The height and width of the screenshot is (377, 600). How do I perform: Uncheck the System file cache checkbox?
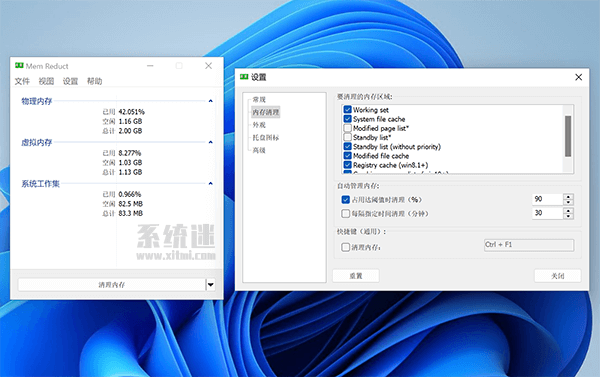(x=347, y=119)
